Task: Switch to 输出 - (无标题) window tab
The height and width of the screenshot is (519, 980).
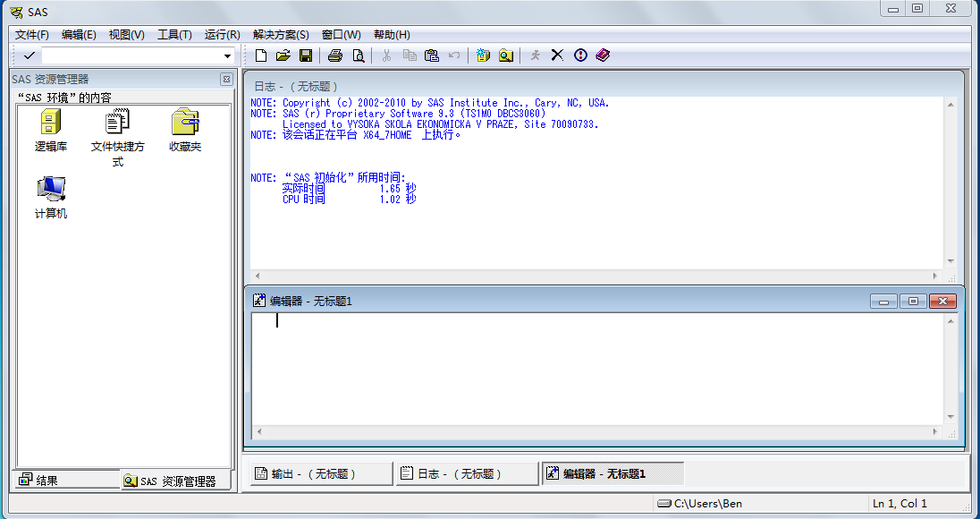Action: click(321, 474)
